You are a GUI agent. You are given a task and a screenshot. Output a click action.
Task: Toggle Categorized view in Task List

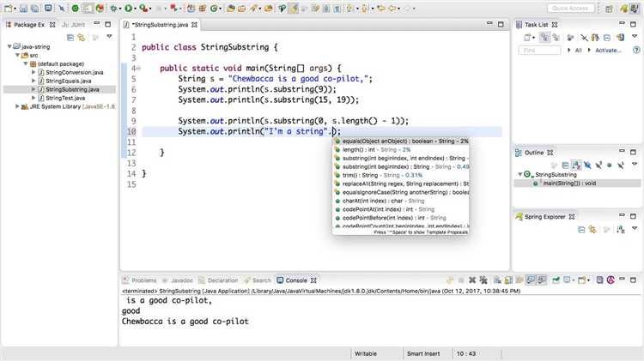point(545,38)
